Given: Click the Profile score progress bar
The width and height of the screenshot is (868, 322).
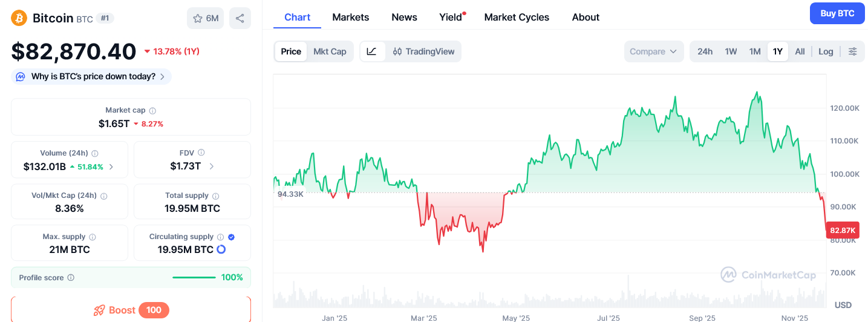Looking at the screenshot, I should tap(194, 278).
